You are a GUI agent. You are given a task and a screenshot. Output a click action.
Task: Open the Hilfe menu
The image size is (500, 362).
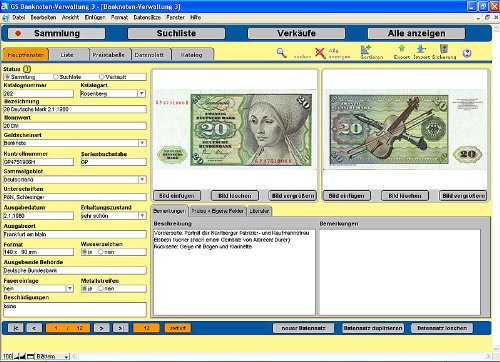195,17
